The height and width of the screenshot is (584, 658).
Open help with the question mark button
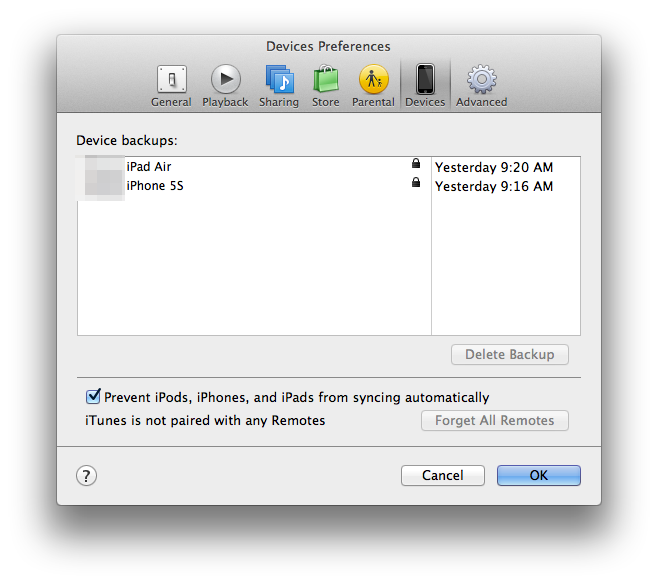[x=86, y=476]
